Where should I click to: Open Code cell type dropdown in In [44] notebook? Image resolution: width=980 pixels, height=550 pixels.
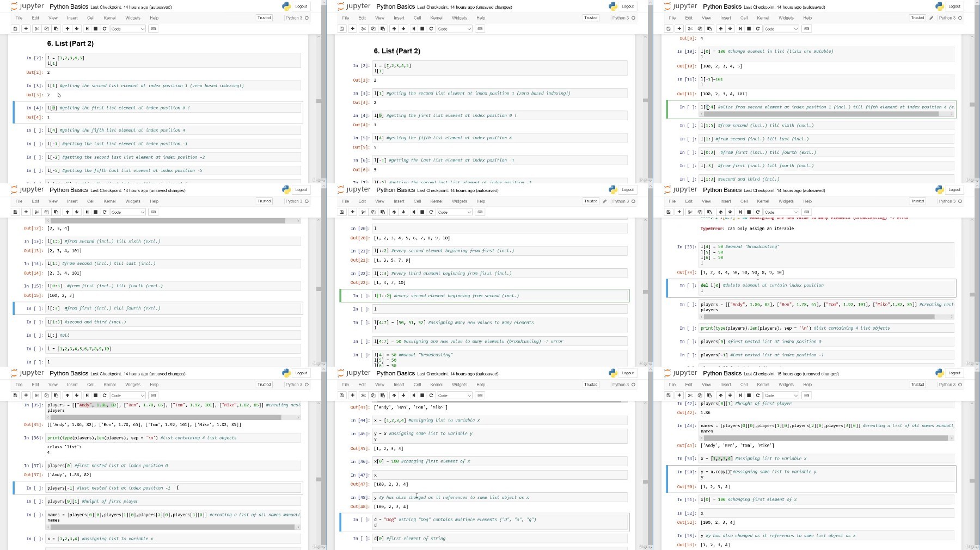pyautogui.click(x=455, y=395)
